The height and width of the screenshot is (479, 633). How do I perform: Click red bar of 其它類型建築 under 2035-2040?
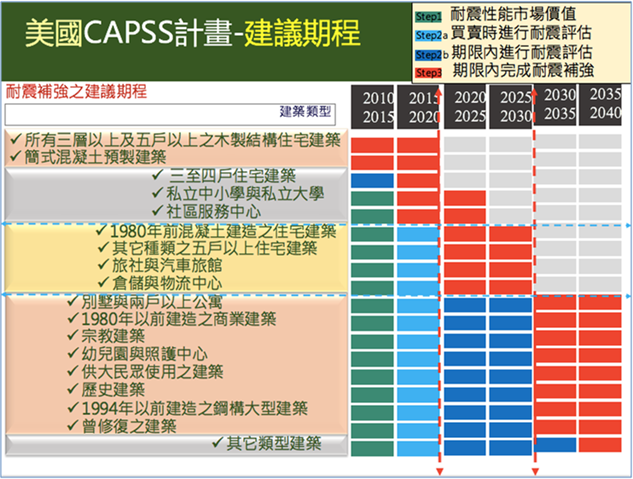(x=600, y=445)
